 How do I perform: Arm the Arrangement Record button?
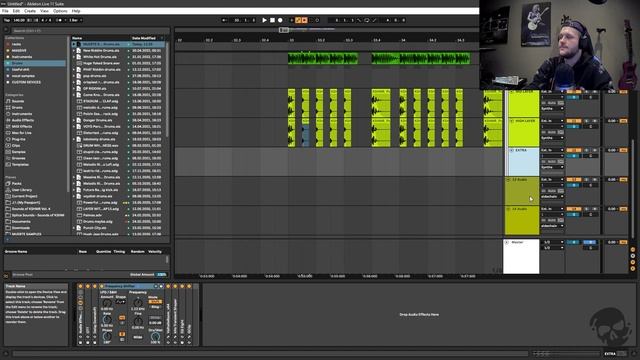pos(280,20)
